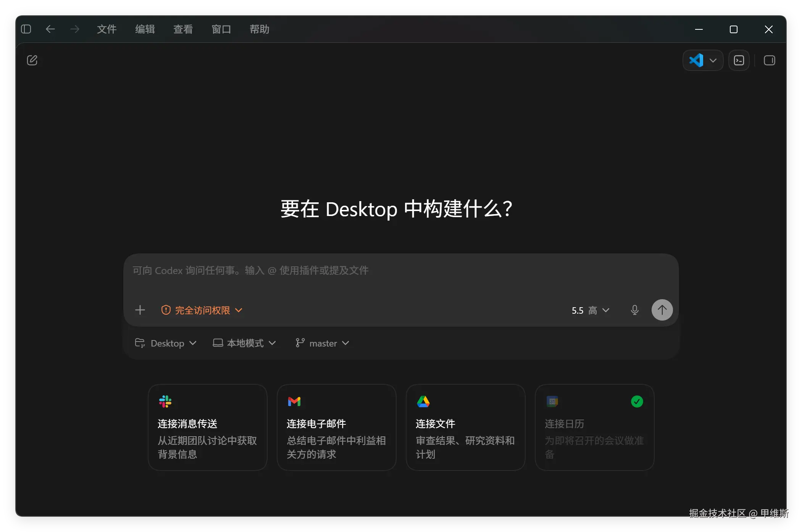
Task: Select the 连接日历 calendar card
Action: click(594, 427)
